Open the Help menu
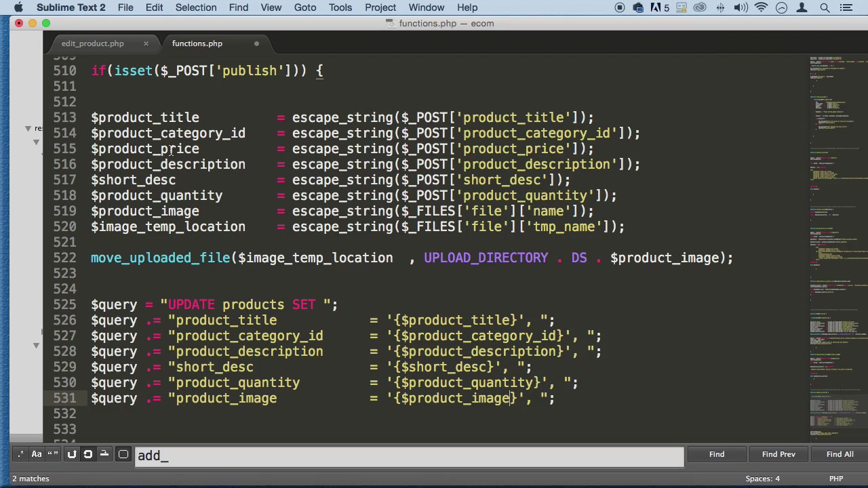Screen dimensions: 868x488 click(467, 7)
